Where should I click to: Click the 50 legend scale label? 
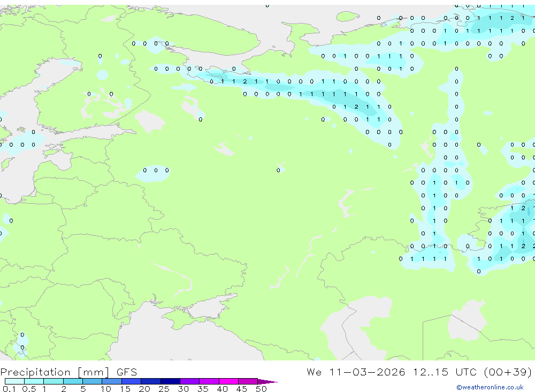pos(261,389)
